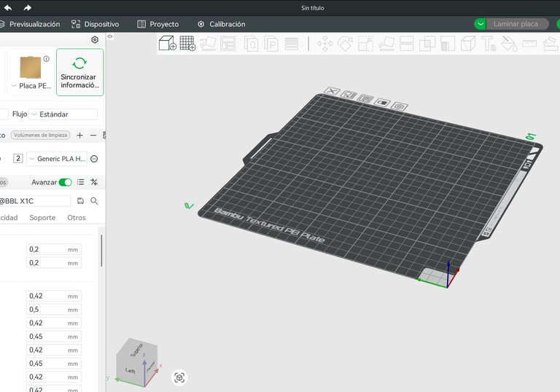Click the edit icon next to Generic PLA

coord(94,159)
